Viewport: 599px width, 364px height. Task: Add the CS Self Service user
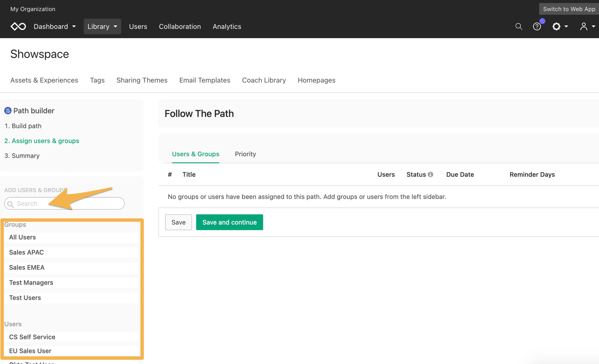72,337
